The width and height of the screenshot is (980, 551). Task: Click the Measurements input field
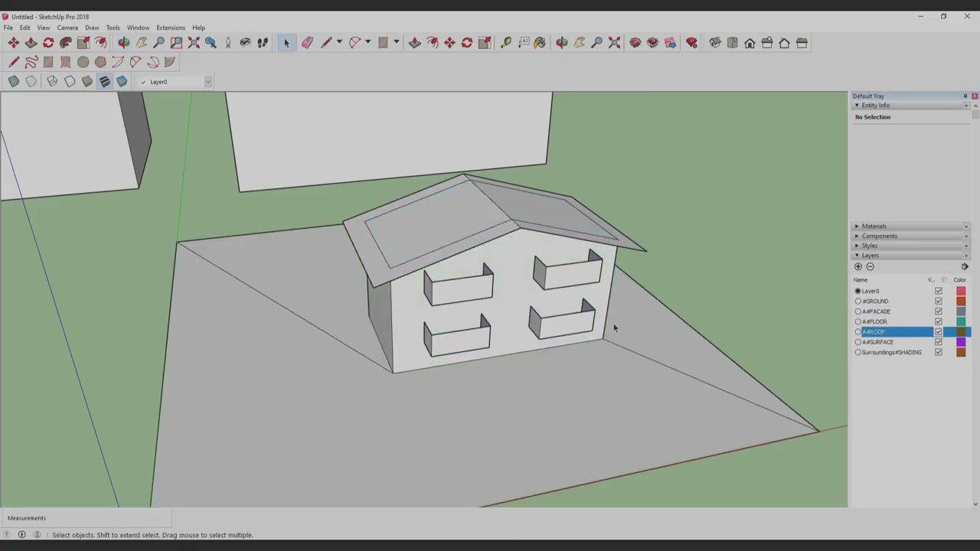click(x=86, y=518)
